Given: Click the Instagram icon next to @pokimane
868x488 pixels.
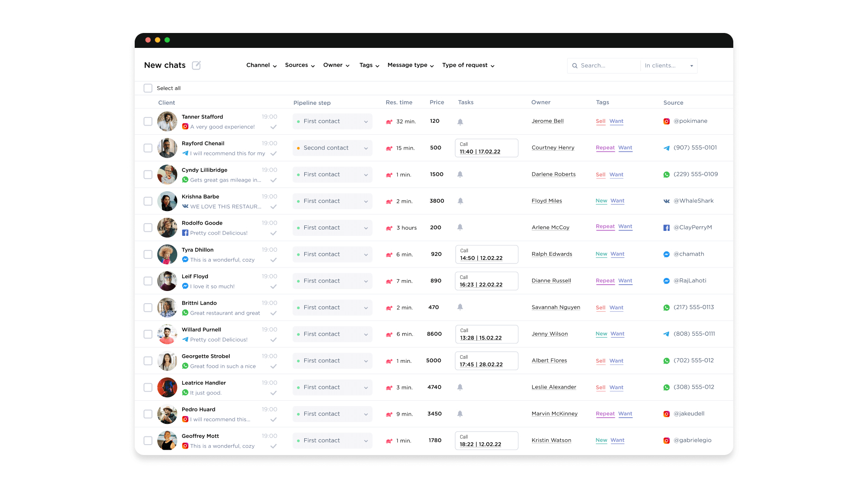Looking at the screenshot, I should [666, 122].
